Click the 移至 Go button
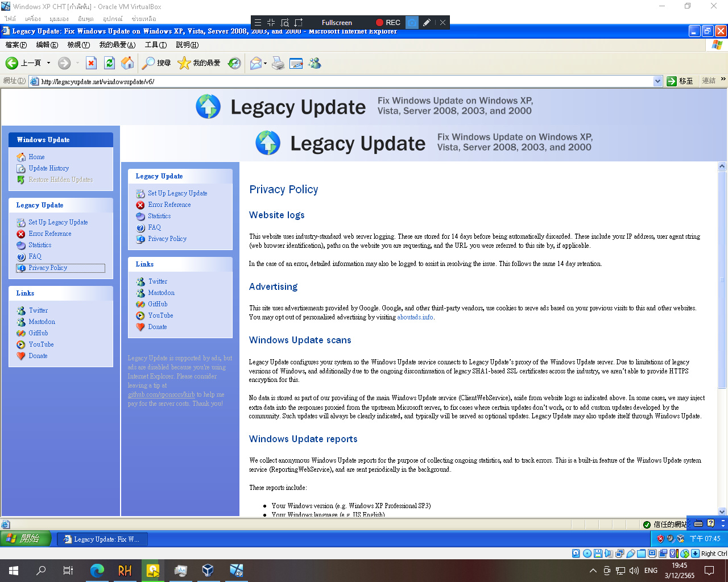 point(680,81)
